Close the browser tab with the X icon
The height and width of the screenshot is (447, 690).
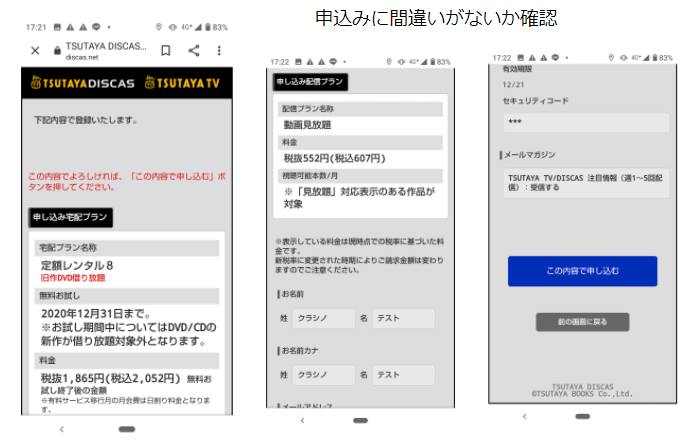click(35, 50)
